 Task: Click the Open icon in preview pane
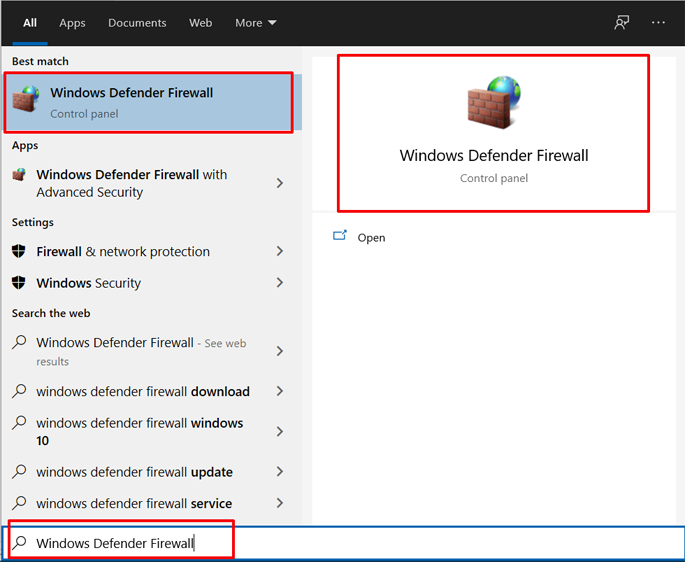pyautogui.click(x=339, y=236)
